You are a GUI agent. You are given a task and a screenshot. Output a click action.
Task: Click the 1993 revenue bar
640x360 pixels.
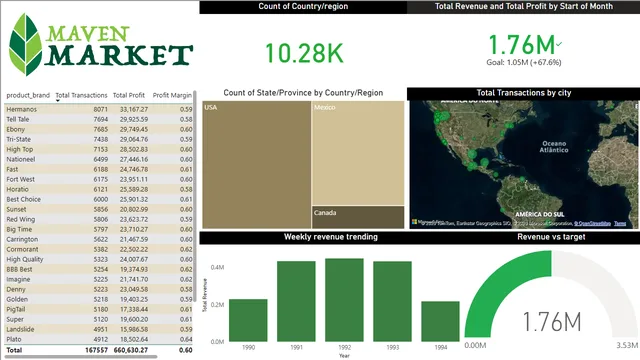[x=393, y=301]
